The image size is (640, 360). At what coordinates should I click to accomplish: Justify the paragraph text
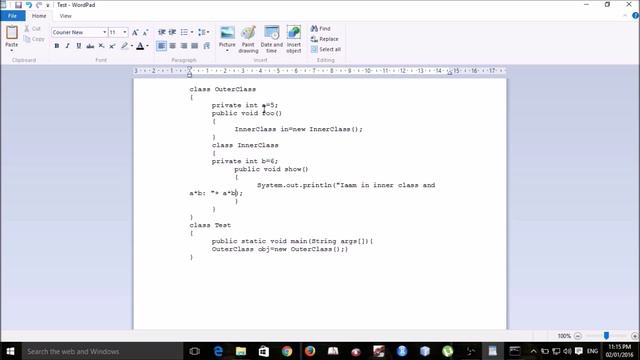point(195,46)
